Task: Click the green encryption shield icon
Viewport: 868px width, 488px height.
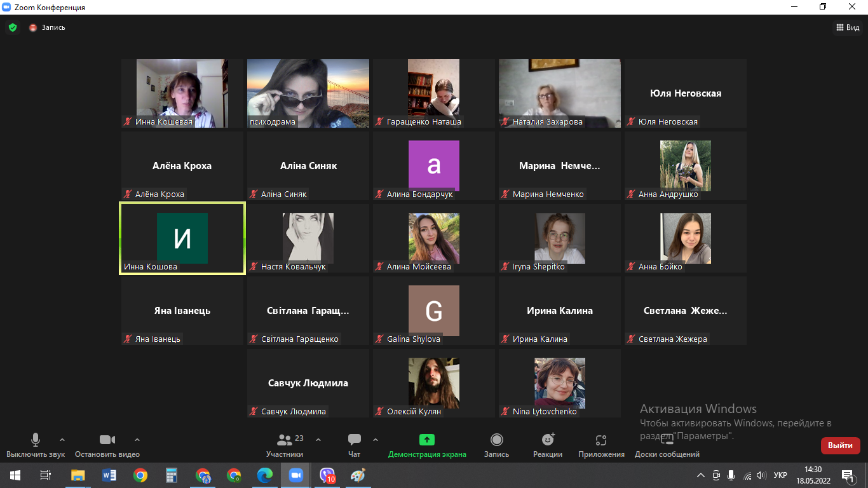Action: 13,27
